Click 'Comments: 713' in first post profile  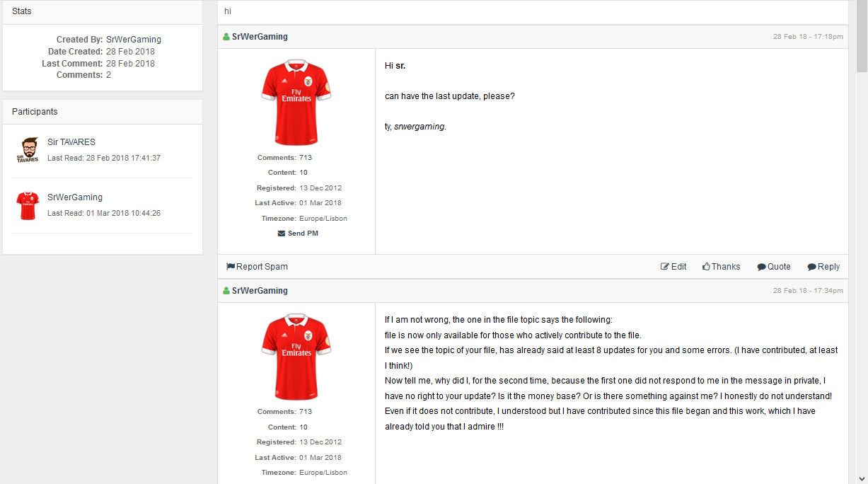[284, 158]
